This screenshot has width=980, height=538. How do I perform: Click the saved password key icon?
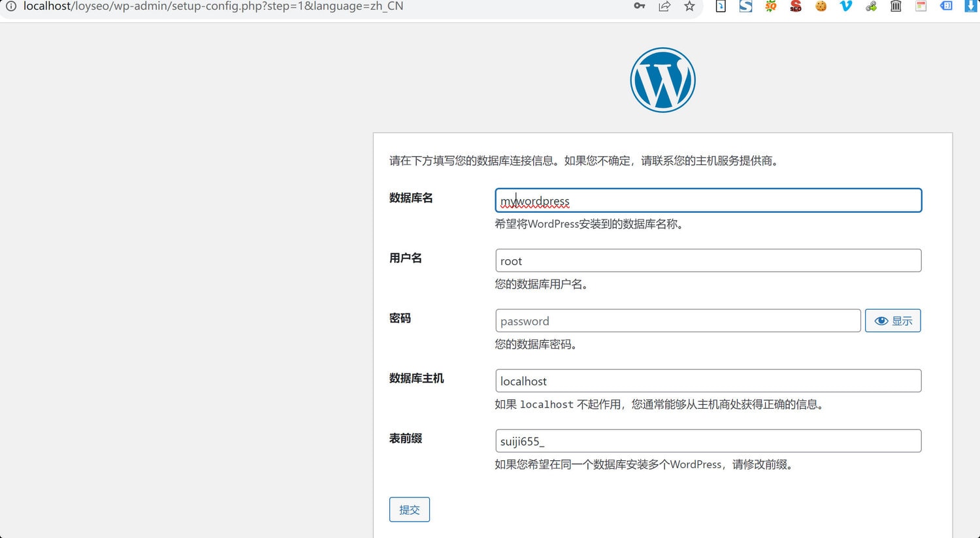click(x=639, y=6)
